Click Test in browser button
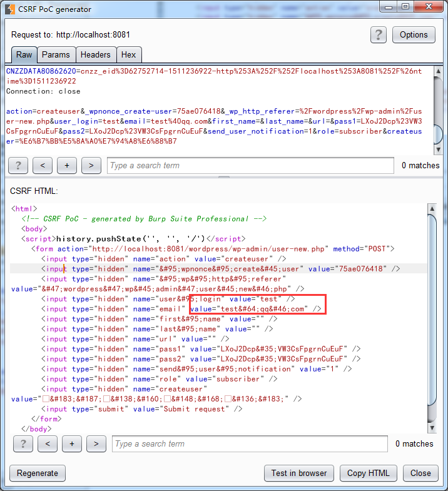The image size is (448, 491). [299, 473]
